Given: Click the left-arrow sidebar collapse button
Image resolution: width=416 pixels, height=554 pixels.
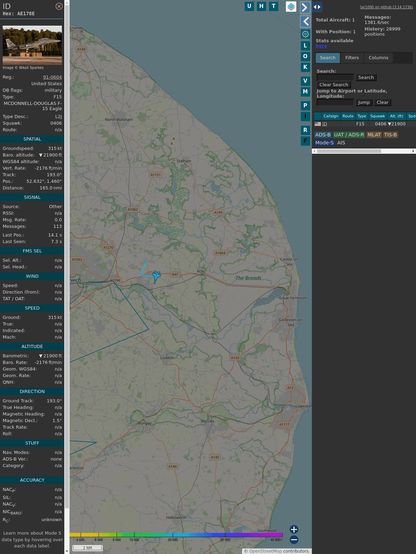Looking at the screenshot, I should pos(305,22).
